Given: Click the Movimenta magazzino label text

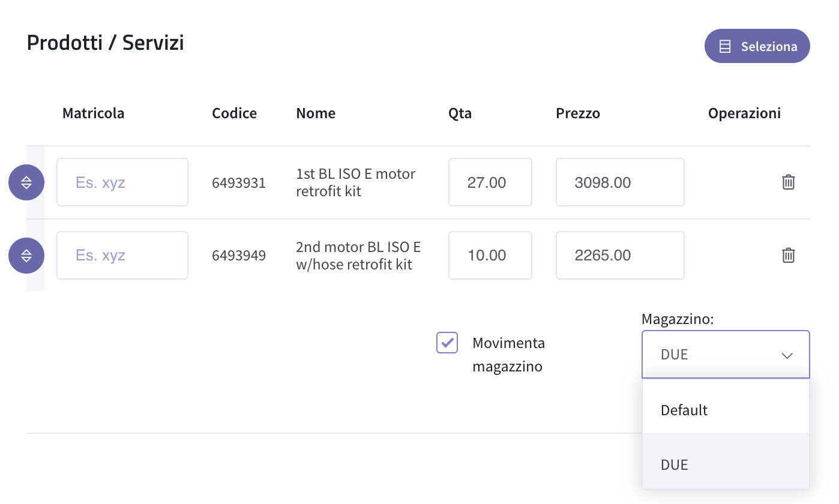Looking at the screenshot, I should point(508,355).
